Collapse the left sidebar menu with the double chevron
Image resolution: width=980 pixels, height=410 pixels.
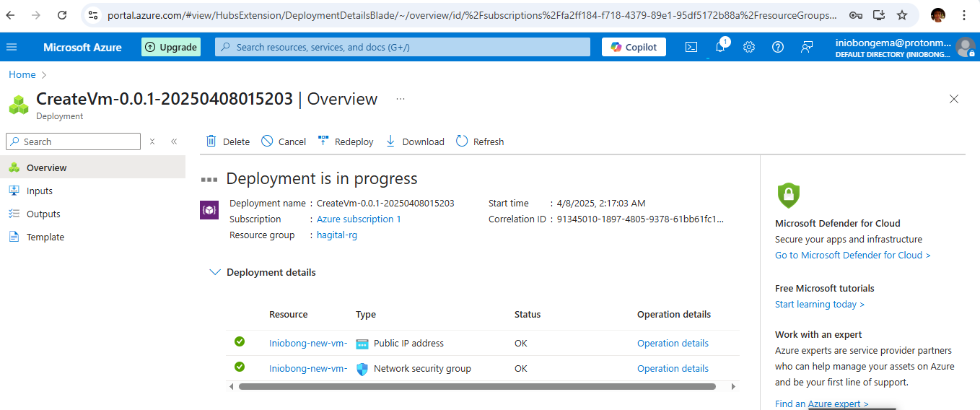click(x=174, y=141)
